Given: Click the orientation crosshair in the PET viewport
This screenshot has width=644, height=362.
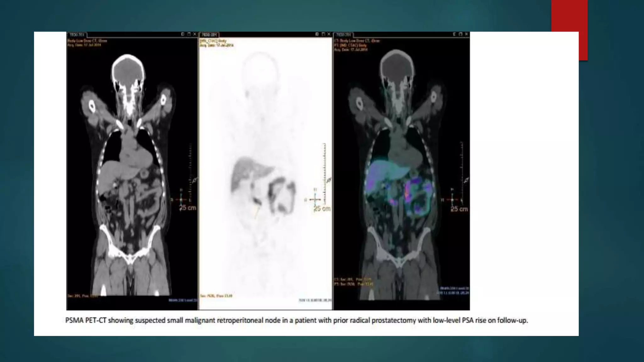Looking at the screenshot, I should point(315,199).
